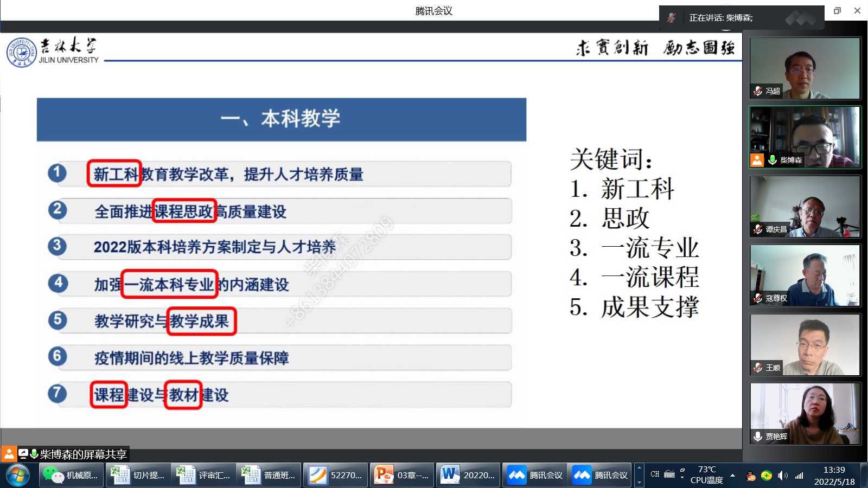Switch to the second 腾讯会议 taskbar button
Image resolution: width=868 pixels, height=488 pixels.
pos(600,476)
